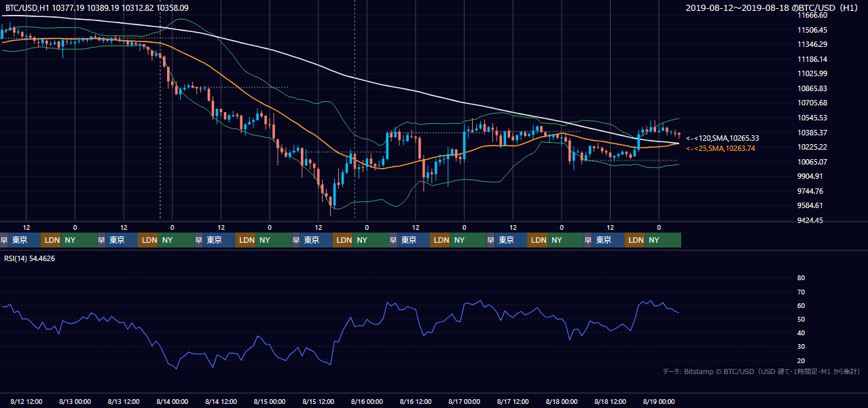Click price axis label 9904.91
The height and width of the screenshot is (408, 868).
point(810,176)
